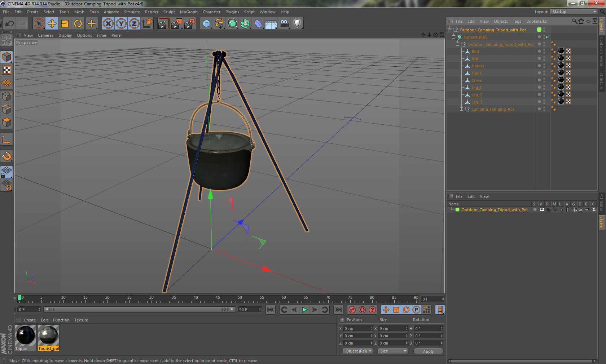606x364 pixels.
Task: Add a Cube primitive object
Action: pyautogui.click(x=206, y=24)
